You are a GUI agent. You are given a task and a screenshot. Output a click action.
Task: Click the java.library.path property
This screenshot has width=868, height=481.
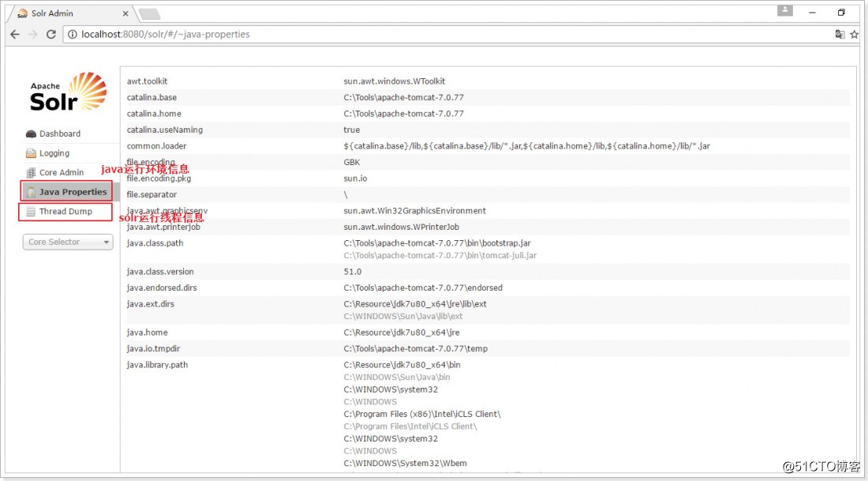(x=157, y=365)
